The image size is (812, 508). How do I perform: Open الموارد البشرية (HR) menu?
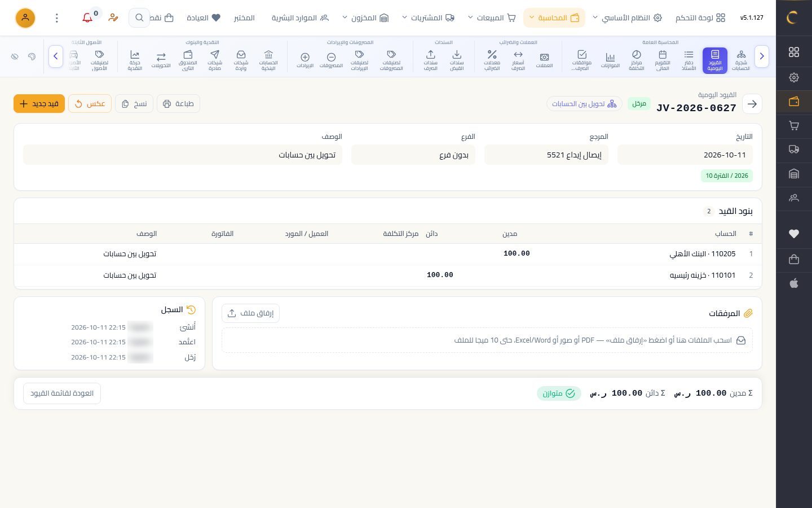tap(300, 18)
